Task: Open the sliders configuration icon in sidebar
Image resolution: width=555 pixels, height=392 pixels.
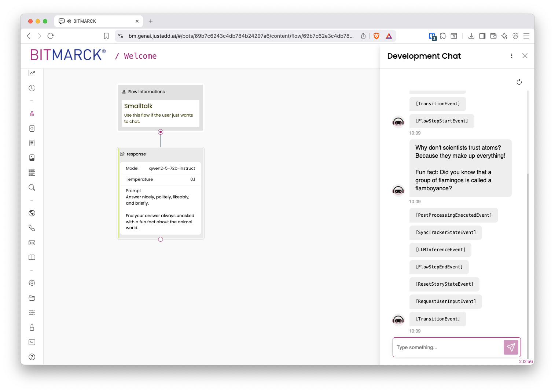Action: 32,312
